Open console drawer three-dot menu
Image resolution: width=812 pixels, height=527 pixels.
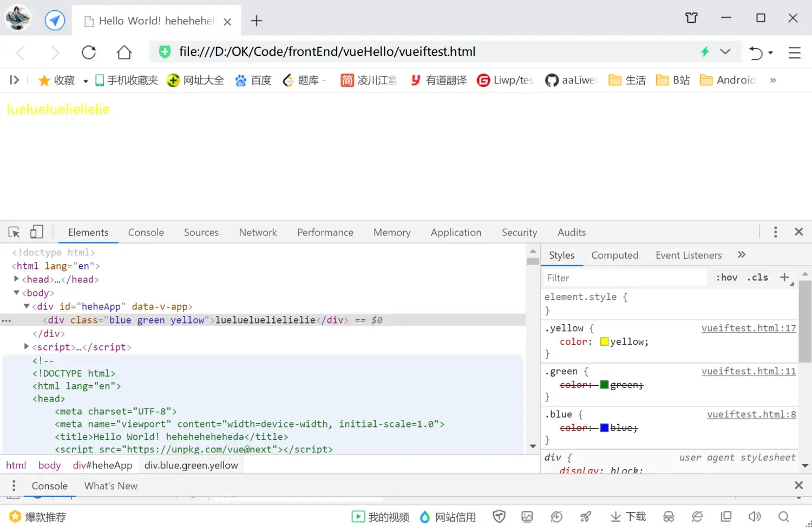coord(14,486)
